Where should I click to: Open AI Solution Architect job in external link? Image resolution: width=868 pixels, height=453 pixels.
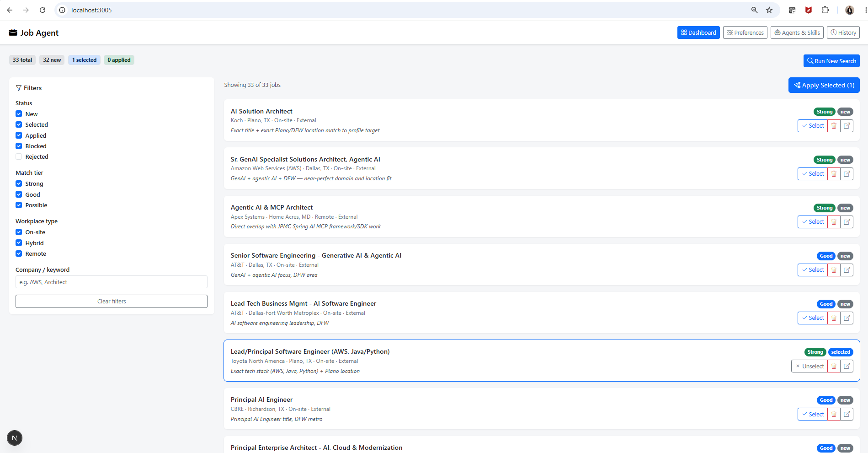(x=847, y=126)
